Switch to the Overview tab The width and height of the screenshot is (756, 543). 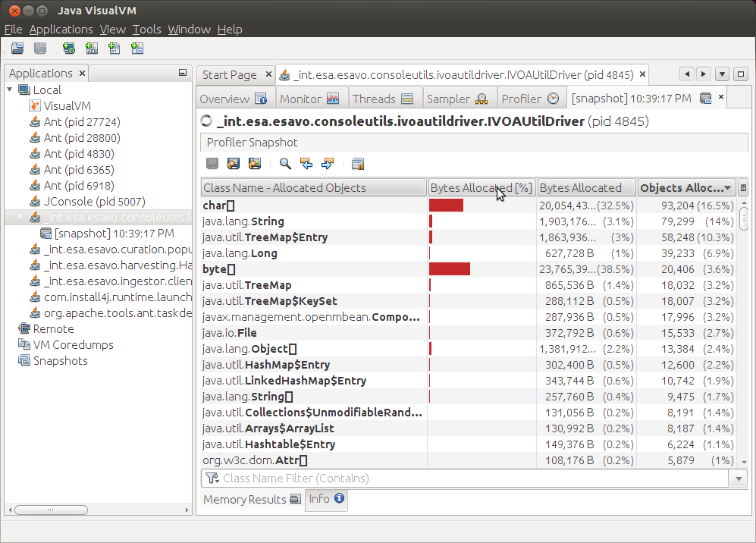(235, 99)
